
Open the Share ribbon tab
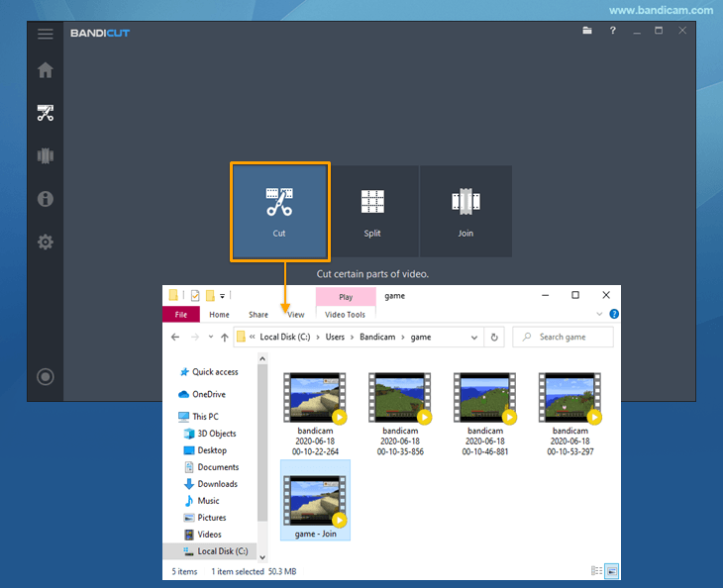(258, 314)
